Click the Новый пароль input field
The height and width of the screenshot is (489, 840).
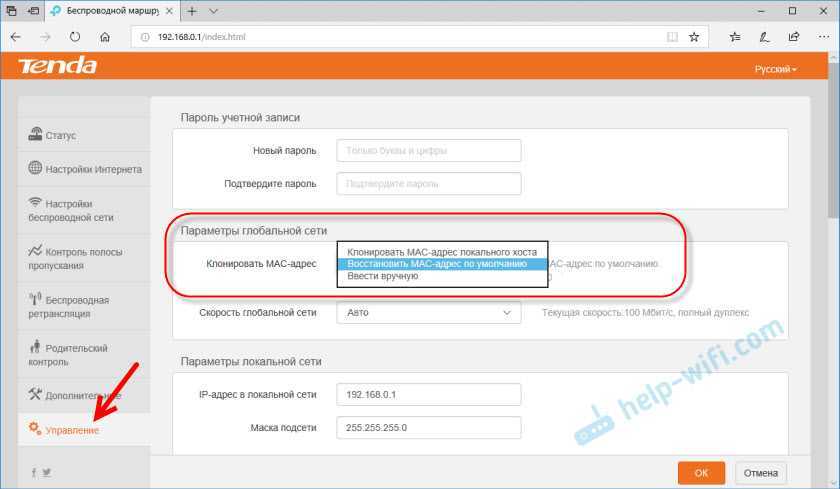pos(429,151)
